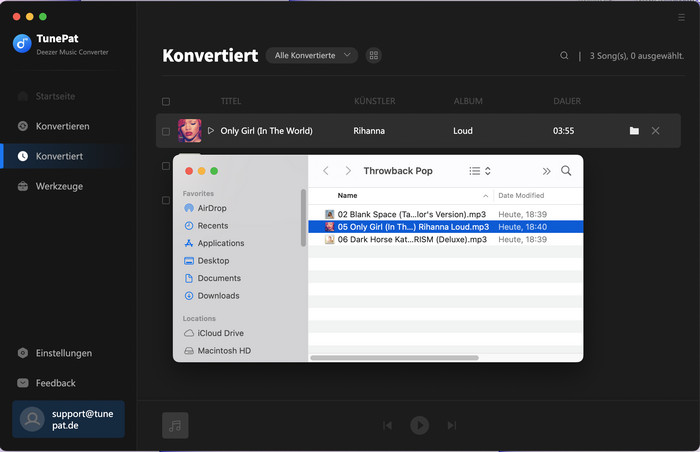Click the DAUER column header

tap(567, 101)
